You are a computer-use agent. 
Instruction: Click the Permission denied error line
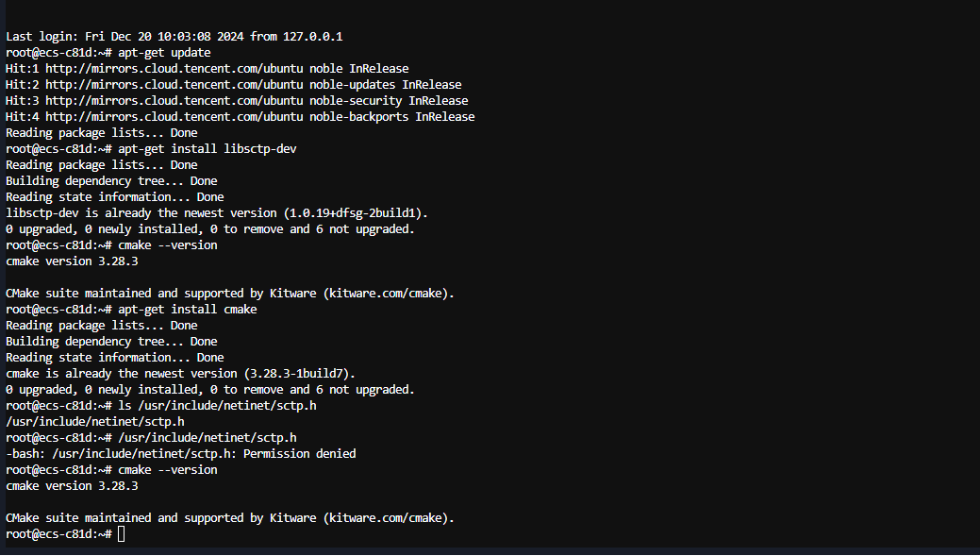tap(180, 453)
